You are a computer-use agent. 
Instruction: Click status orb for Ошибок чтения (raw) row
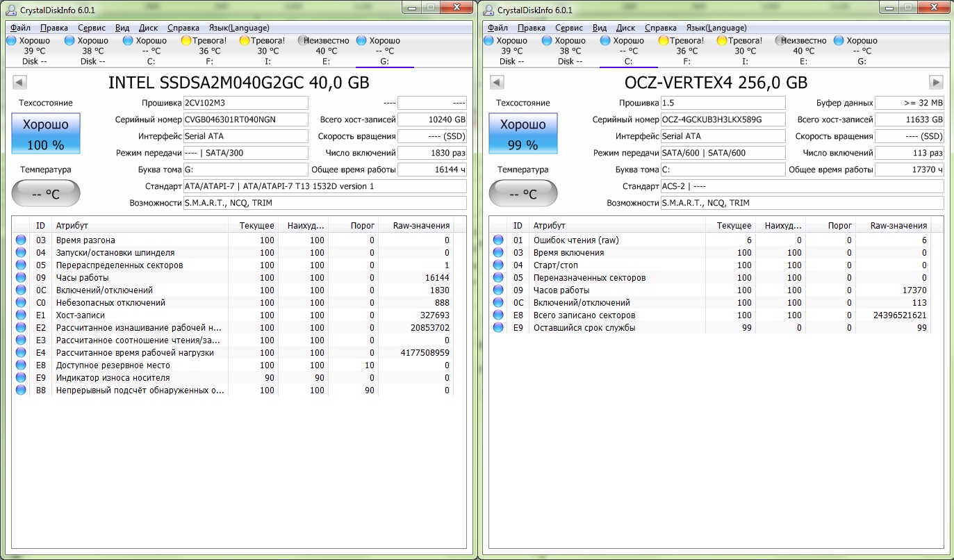[498, 240]
